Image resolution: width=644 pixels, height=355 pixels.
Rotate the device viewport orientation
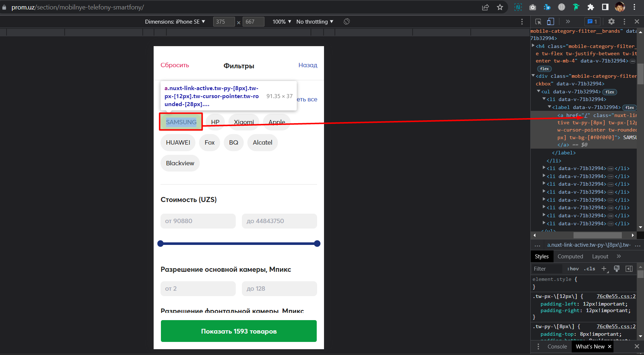pos(347,21)
